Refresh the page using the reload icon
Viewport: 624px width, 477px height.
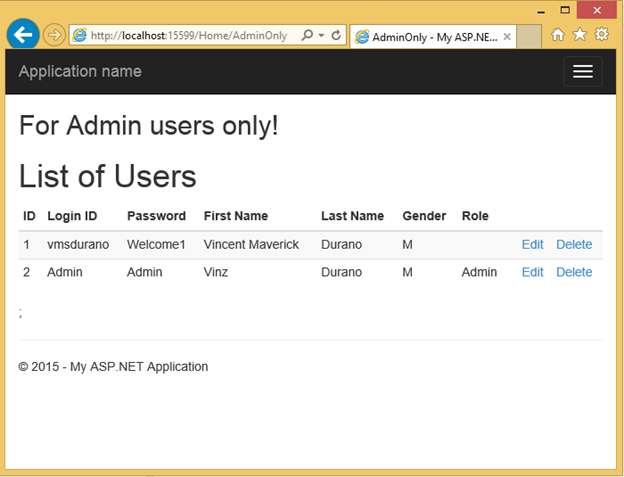pyautogui.click(x=336, y=35)
